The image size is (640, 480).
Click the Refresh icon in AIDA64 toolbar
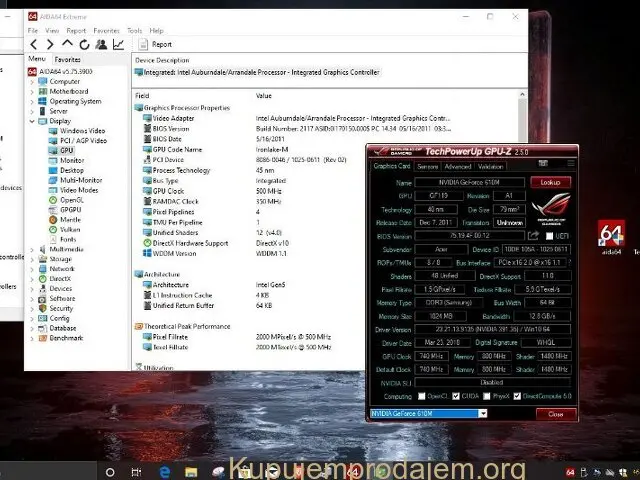pyautogui.click(x=84, y=44)
